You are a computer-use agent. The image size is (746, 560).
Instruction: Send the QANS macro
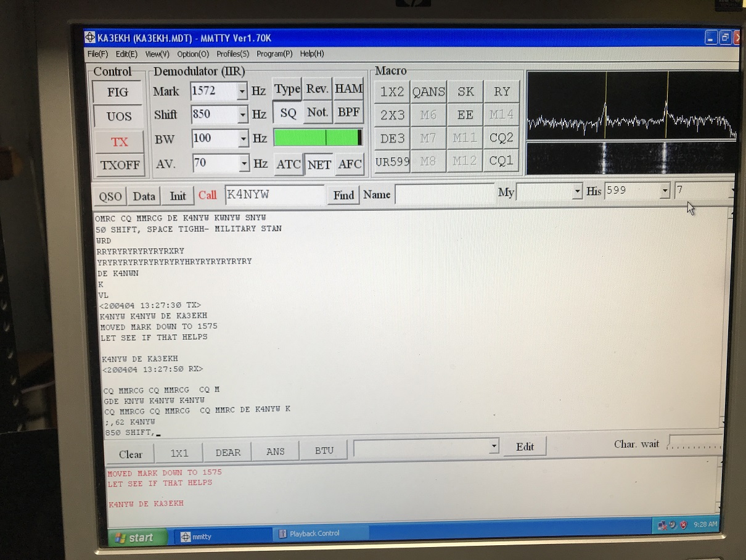[x=428, y=92]
